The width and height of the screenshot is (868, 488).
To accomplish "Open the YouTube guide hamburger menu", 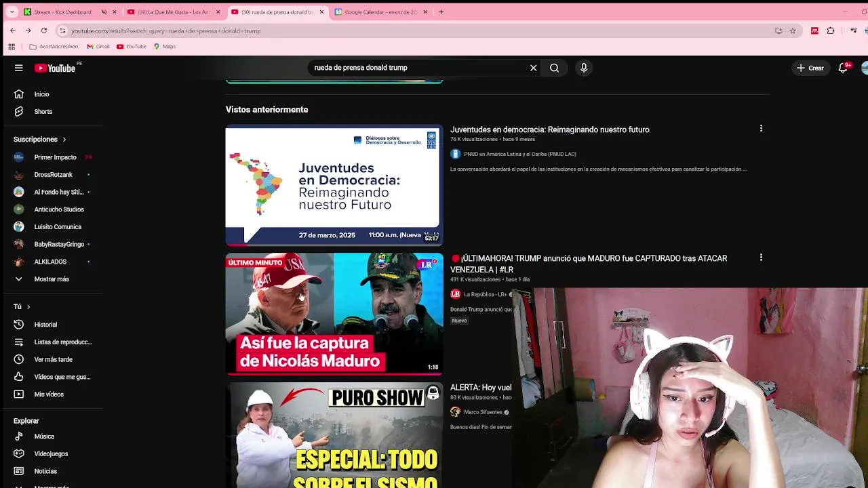I will pyautogui.click(x=19, y=68).
